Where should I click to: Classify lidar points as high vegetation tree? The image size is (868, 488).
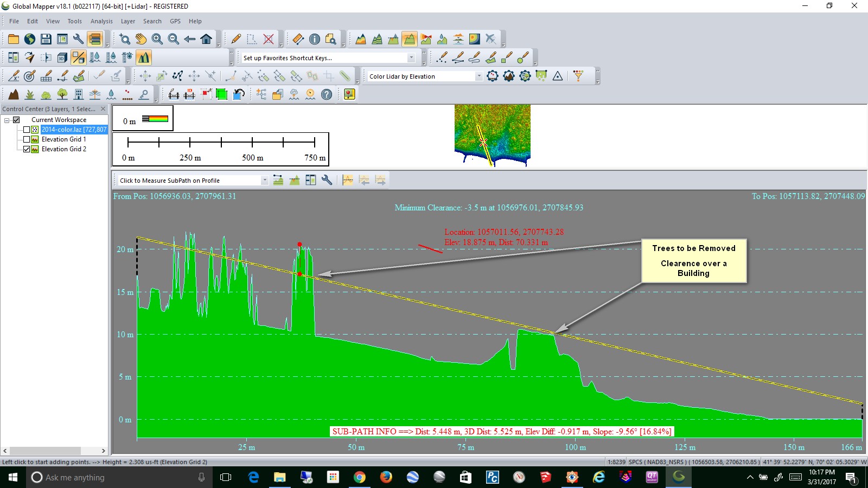(62, 94)
